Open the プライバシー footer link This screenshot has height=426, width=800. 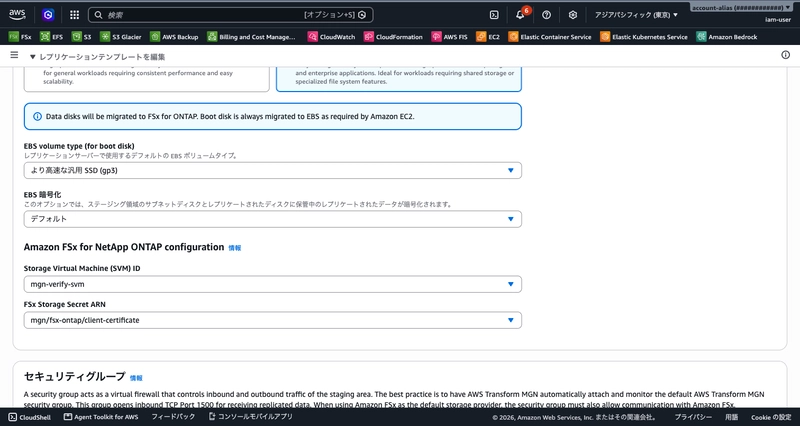[x=693, y=417]
